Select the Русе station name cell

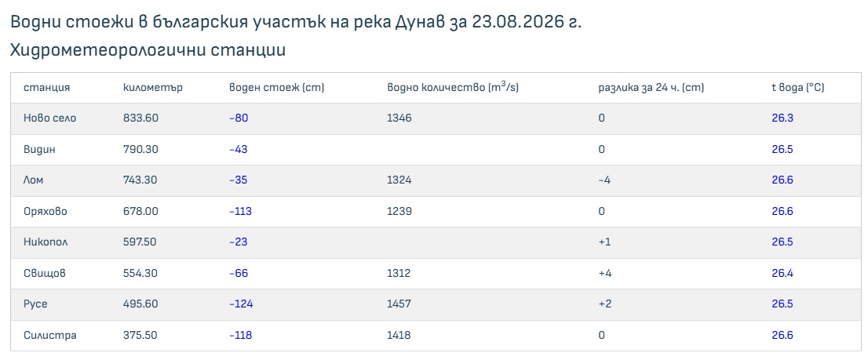pyautogui.click(x=35, y=304)
